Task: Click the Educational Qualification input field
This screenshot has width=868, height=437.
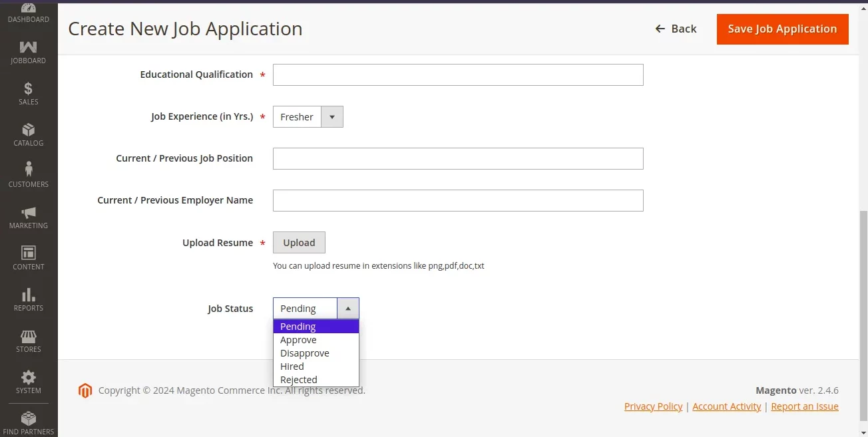Action: [458, 74]
